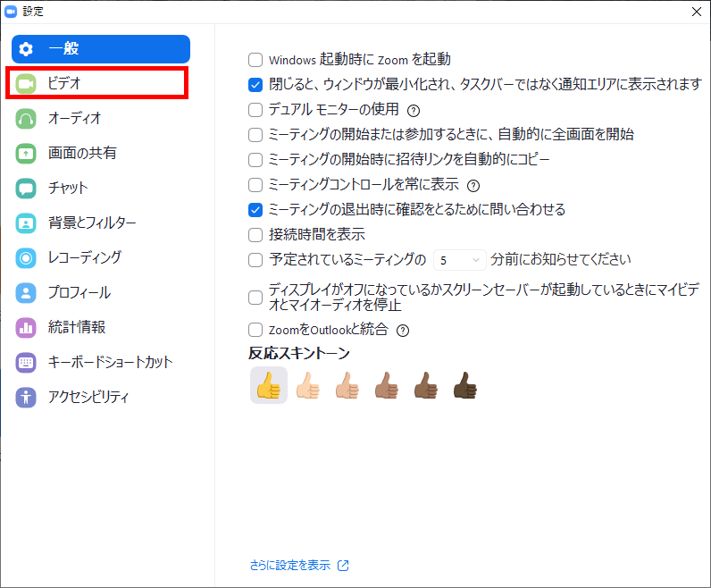Click the screen share arrow icon
This screenshot has height=588, width=711.
[x=26, y=154]
